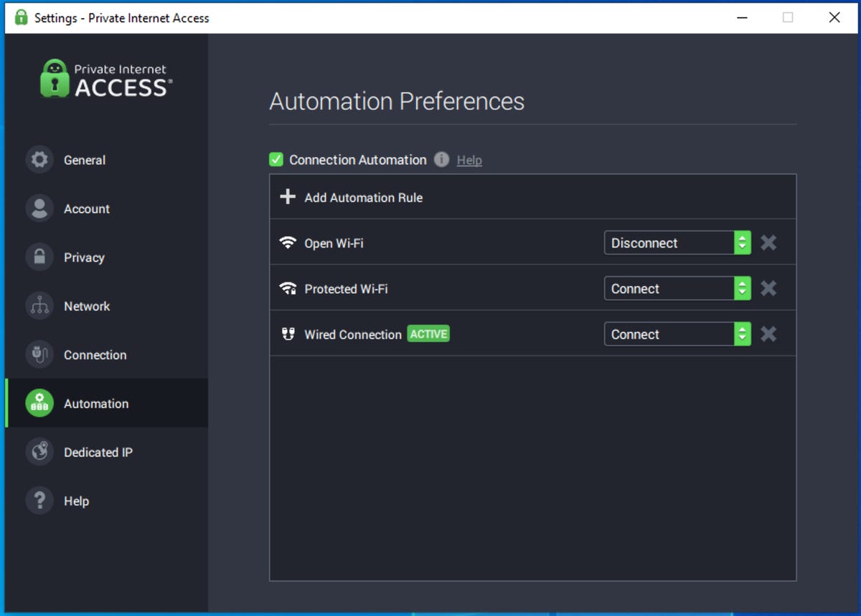
Task: Click the Automation Preferences heading
Action: (397, 101)
